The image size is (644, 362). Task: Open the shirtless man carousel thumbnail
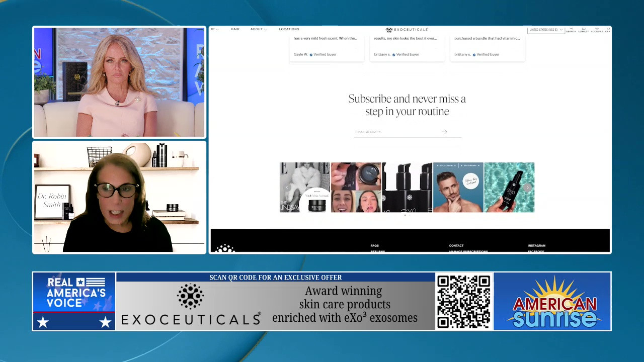click(458, 187)
